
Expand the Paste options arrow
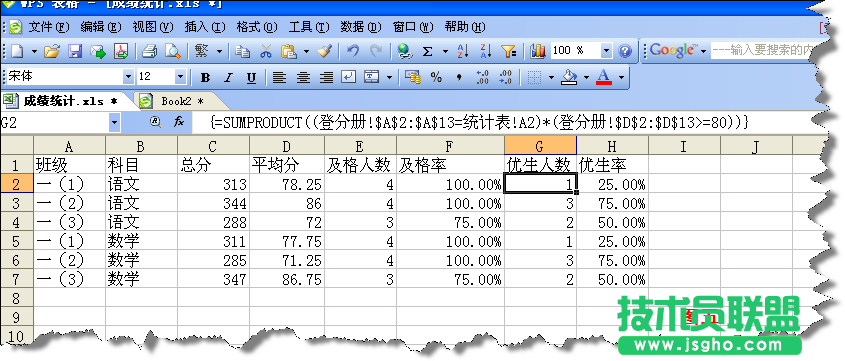tap(306, 51)
